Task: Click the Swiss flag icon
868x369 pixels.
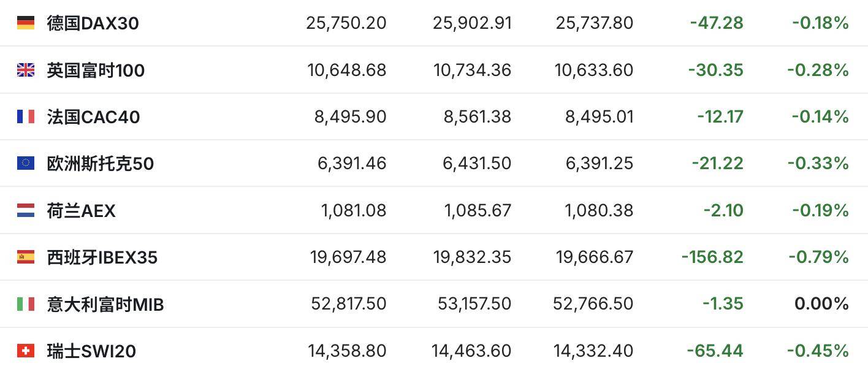Action: tap(25, 351)
